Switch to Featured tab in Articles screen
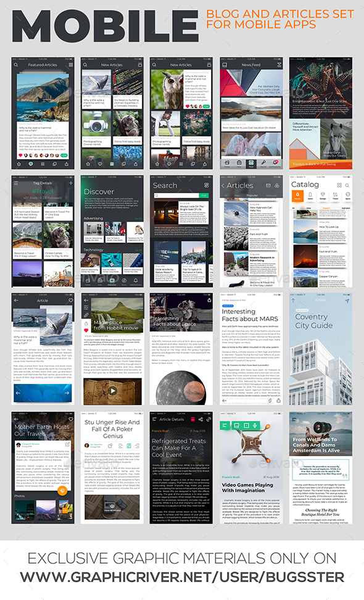This screenshot has height=600, width=364. (271, 195)
